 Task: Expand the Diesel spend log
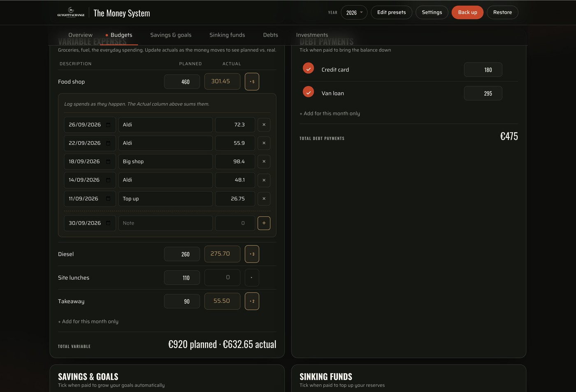252,254
